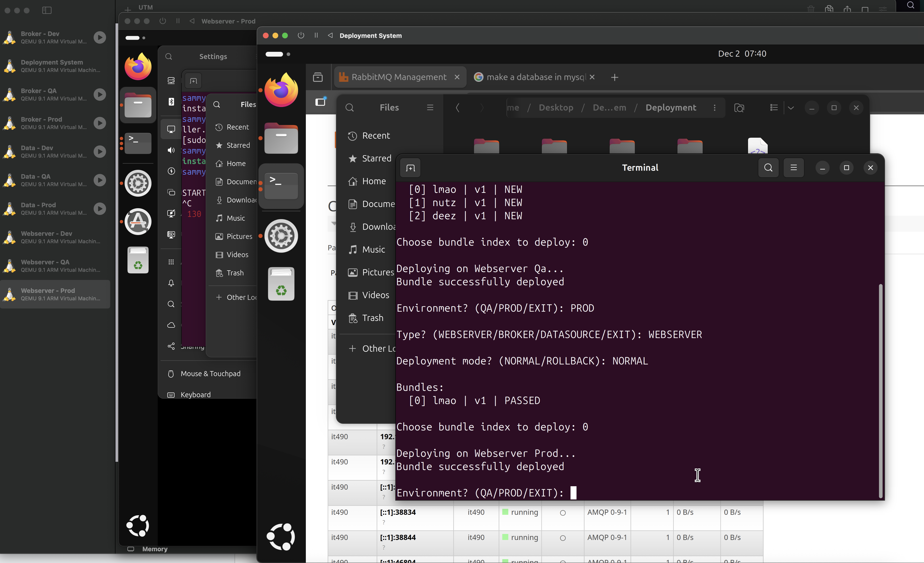This screenshot has width=924, height=563.
Task: Open the Files path options menu
Action: (x=714, y=107)
